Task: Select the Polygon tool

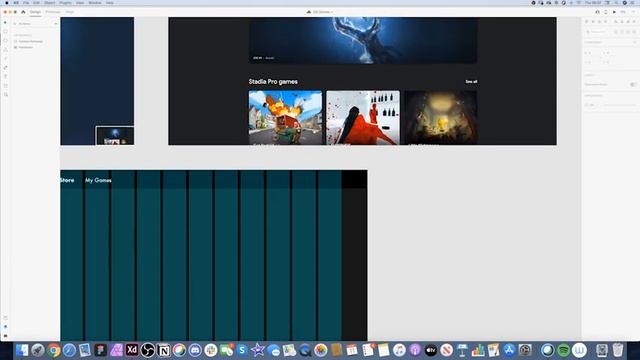Action: (x=5, y=50)
